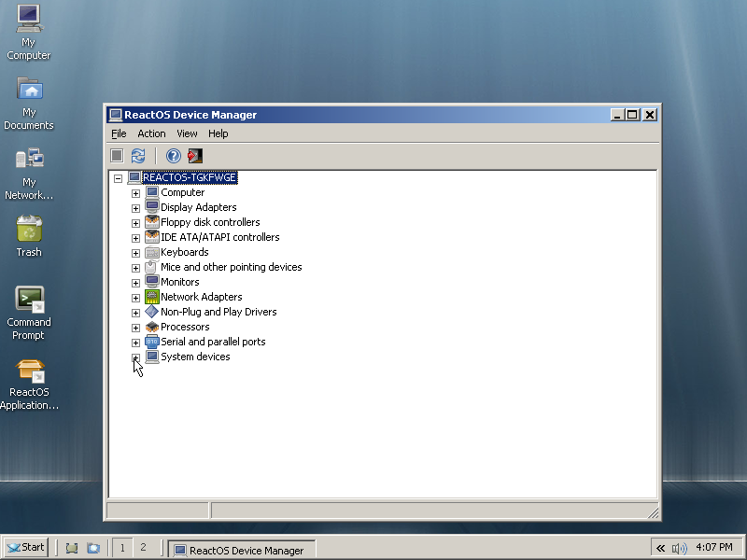Click the Start button
Image resolution: width=747 pixels, height=560 pixels.
(25, 548)
